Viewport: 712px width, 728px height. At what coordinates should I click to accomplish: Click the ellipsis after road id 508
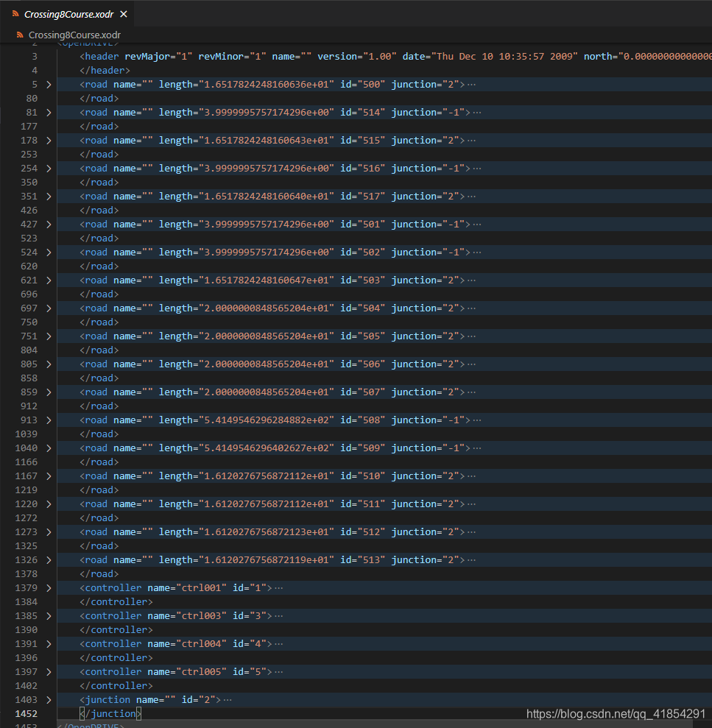pyautogui.click(x=477, y=420)
